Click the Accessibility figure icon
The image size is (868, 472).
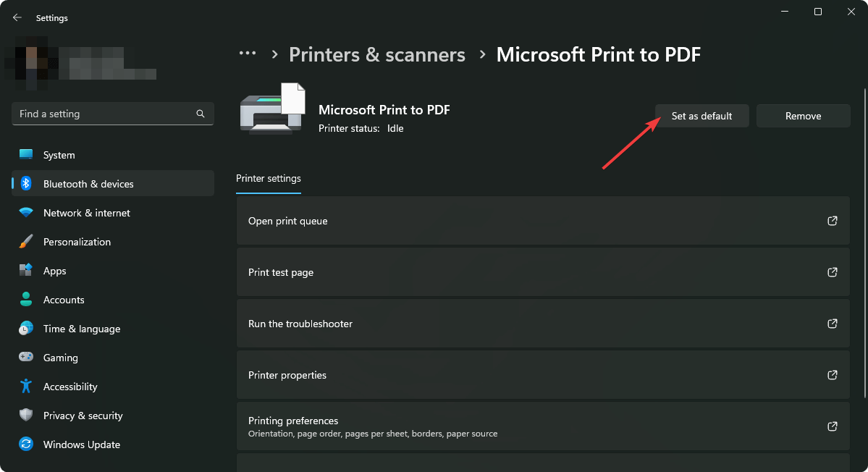tap(26, 386)
